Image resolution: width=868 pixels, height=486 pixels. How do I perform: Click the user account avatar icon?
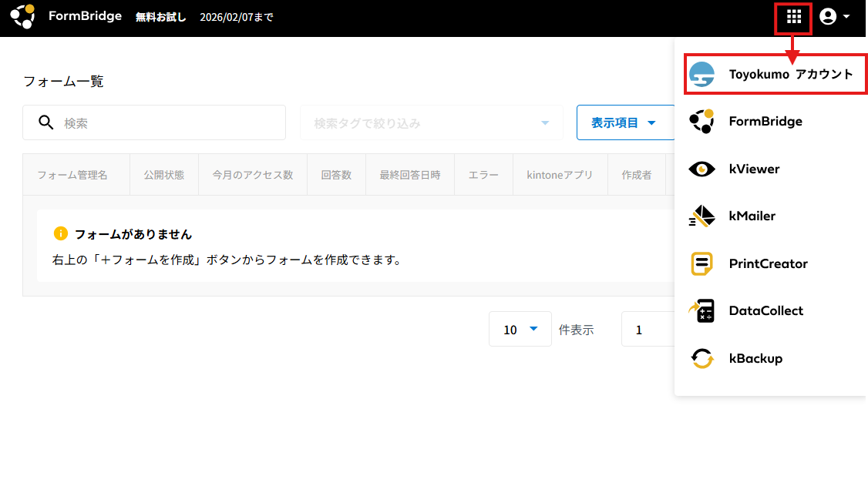(x=828, y=17)
